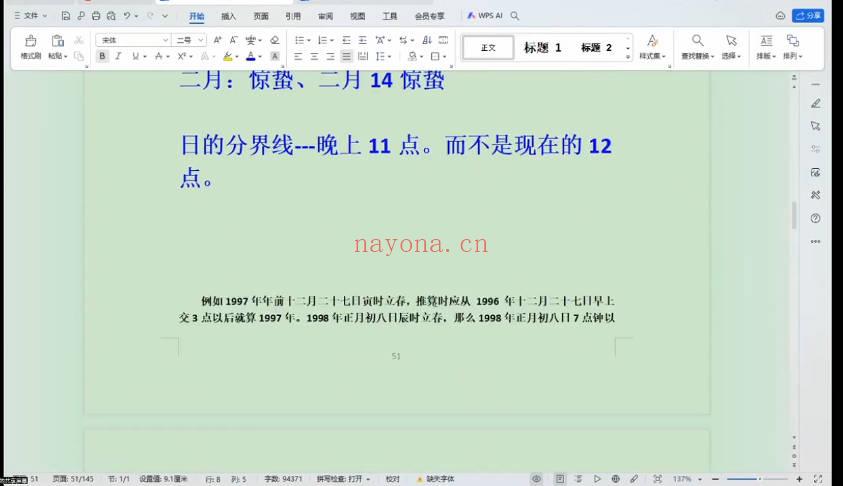Screen dimensions: 843x486
Task: Click the Select (选择) cursor icon
Action: (731, 41)
